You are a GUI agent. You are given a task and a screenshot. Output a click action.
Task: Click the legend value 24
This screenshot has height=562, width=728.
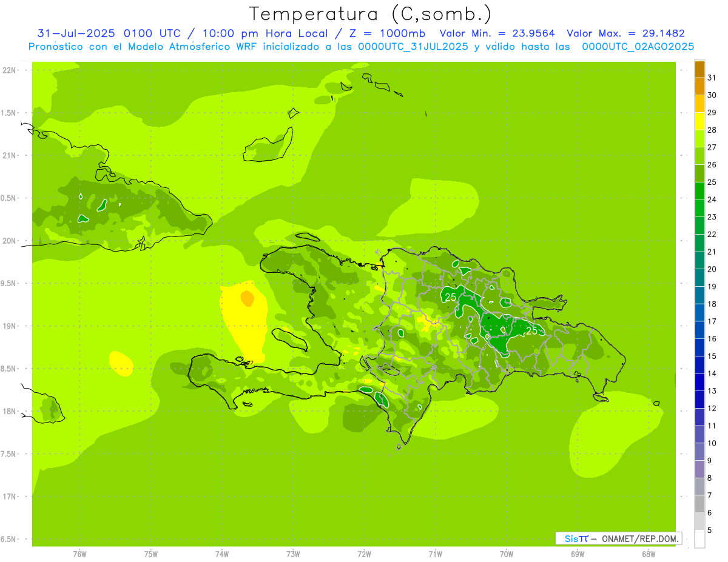712,199
